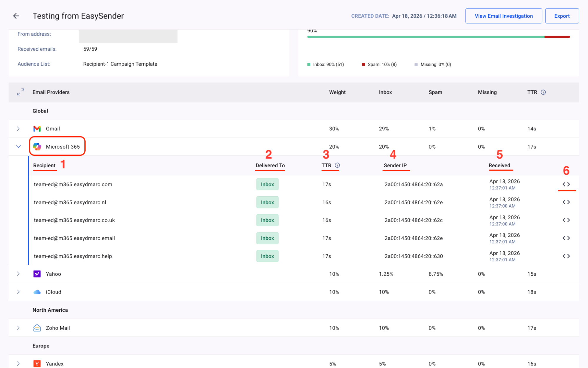588x368 pixels.
Task: Click the Gmail logo icon
Action: [x=37, y=129]
